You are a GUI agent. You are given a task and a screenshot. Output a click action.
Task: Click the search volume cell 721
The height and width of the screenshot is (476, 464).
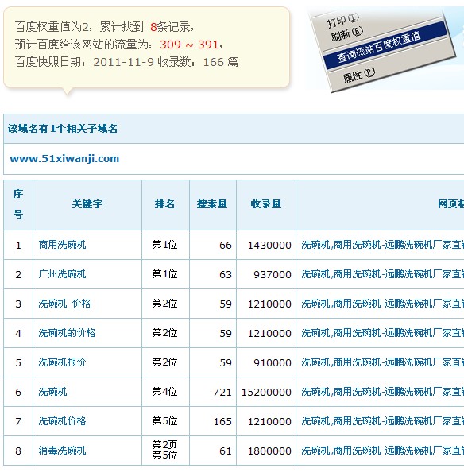click(222, 393)
